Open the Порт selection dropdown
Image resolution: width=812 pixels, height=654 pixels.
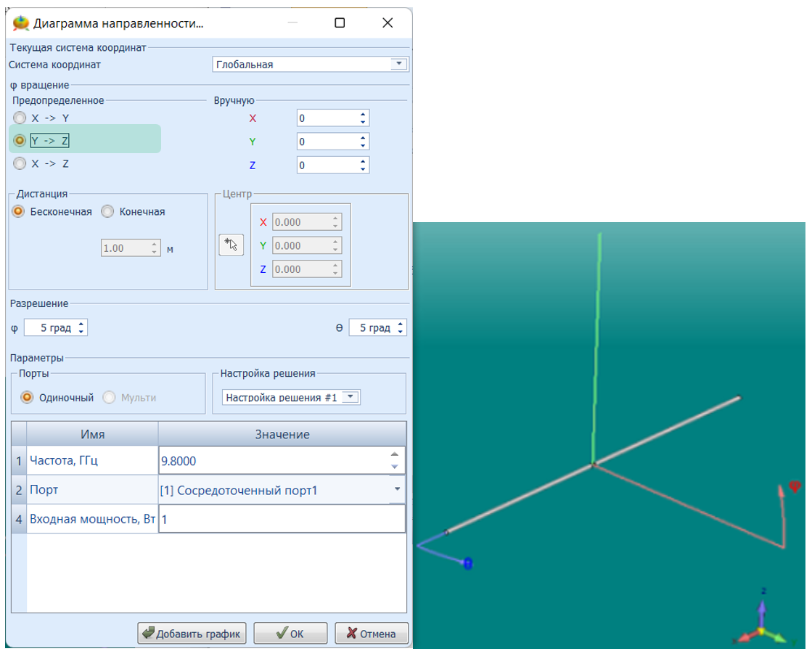[396, 490]
